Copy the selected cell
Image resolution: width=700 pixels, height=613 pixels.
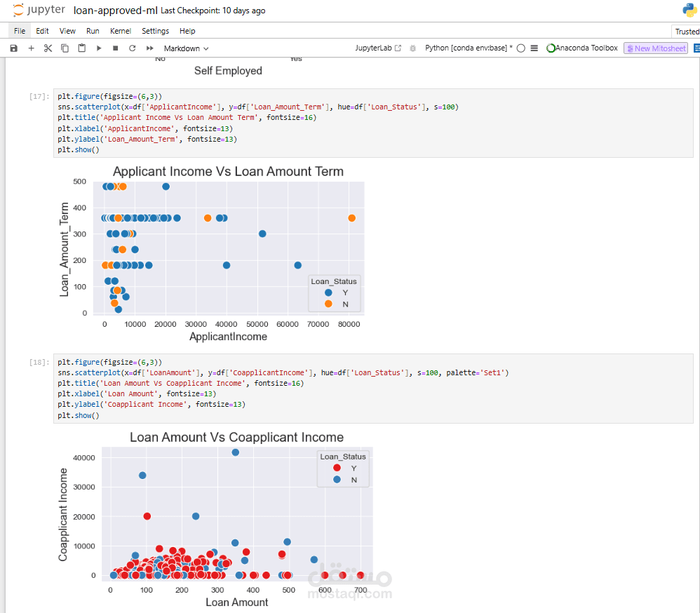(x=65, y=48)
